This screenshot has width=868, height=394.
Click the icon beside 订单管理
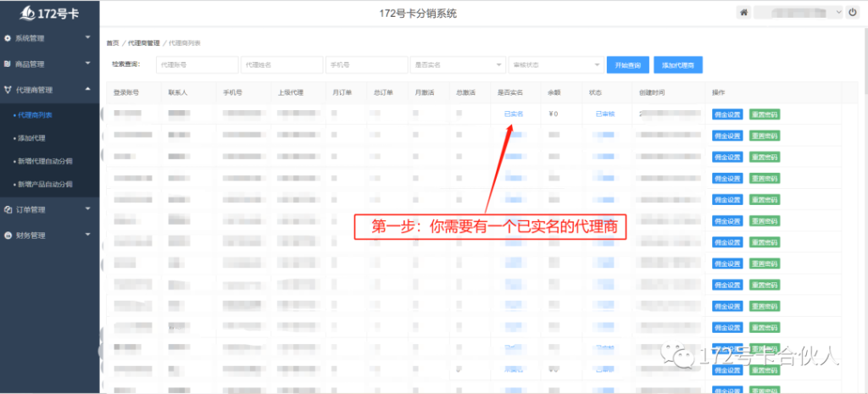coord(7,210)
